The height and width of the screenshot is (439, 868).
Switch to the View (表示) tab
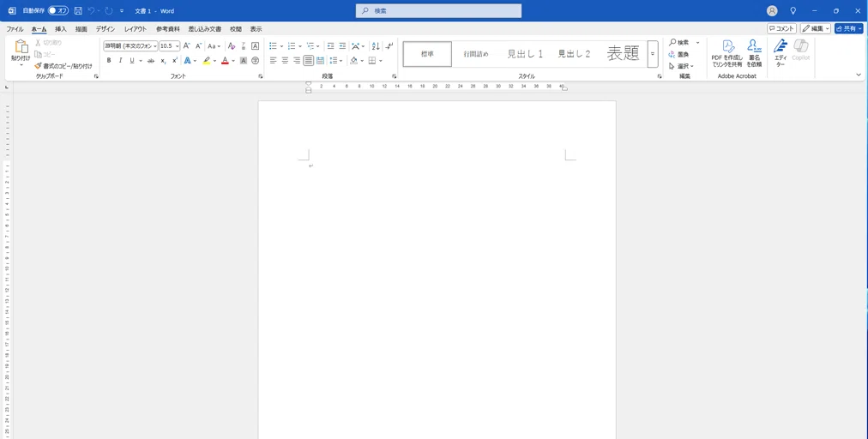(x=256, y=29)
